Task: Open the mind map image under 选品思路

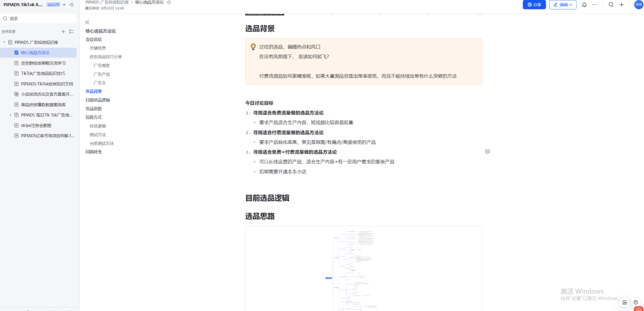Action: pos(364,268)
